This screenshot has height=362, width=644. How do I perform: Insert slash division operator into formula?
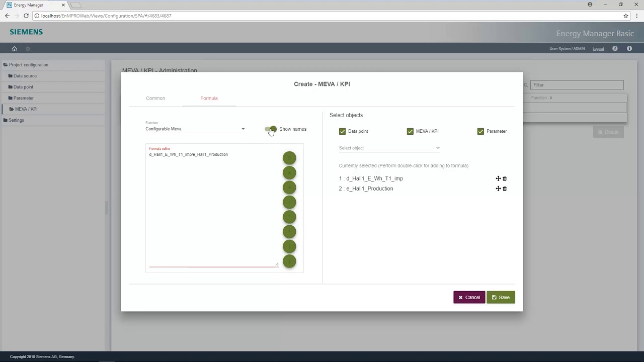pos(289,232)
